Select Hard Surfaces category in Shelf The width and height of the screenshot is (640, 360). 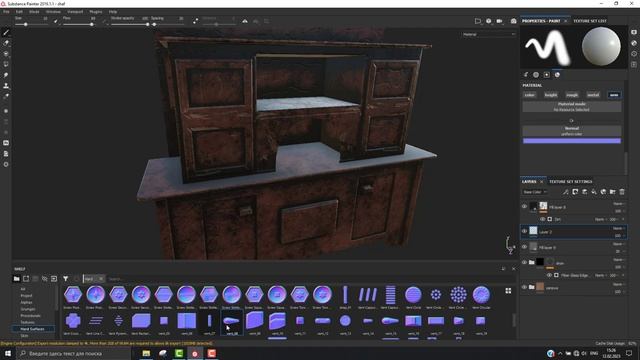32,329
